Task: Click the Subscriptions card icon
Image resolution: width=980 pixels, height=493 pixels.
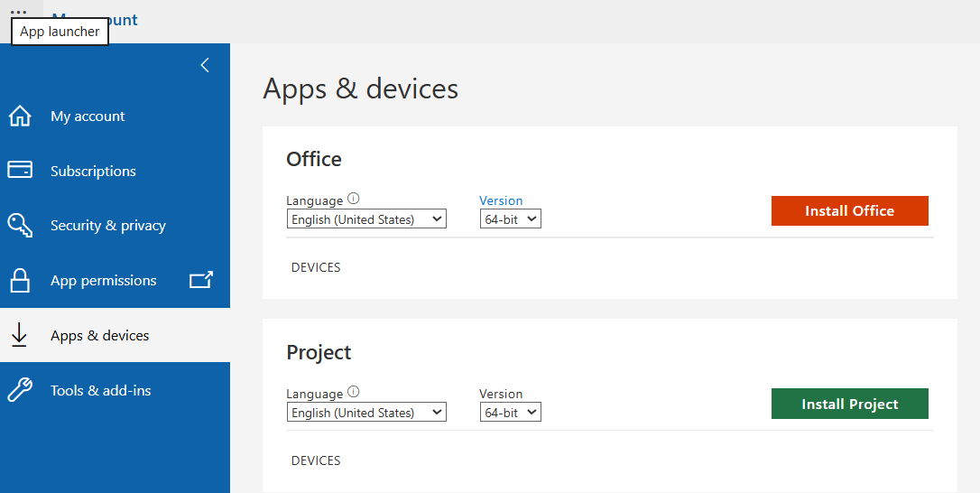Action: pos(20,170)
